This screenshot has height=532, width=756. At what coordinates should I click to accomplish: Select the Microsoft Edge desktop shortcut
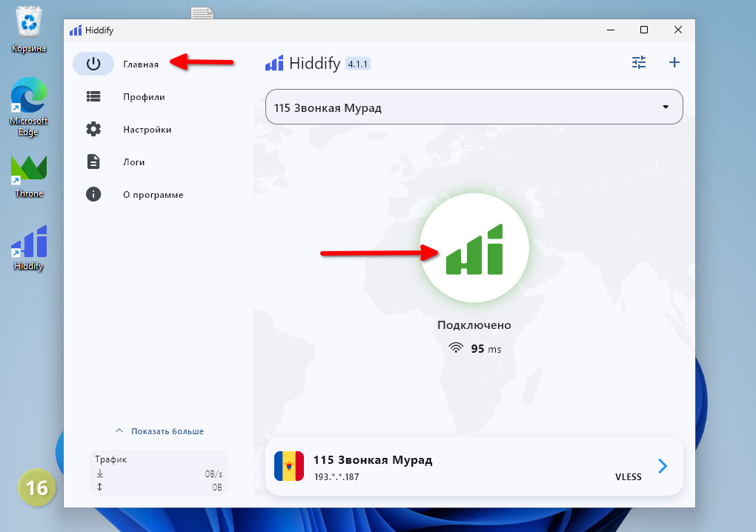29,107
